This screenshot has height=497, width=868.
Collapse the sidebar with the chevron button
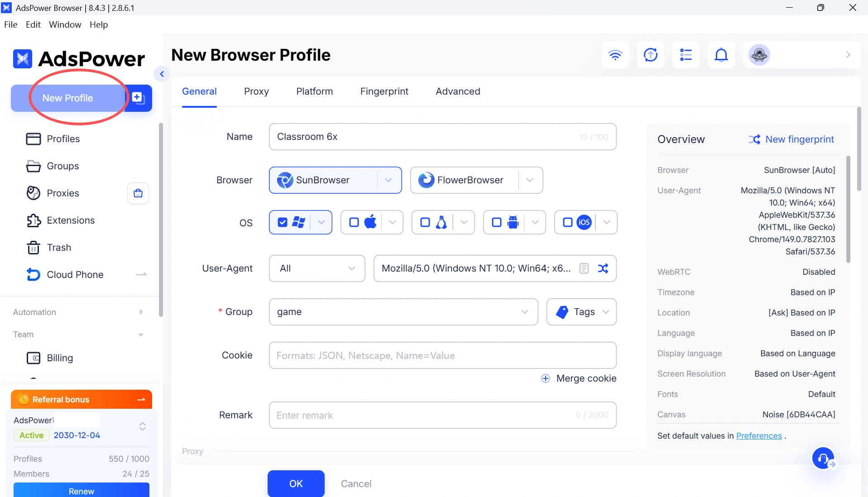pyautogui.click(x=162, y=74)
